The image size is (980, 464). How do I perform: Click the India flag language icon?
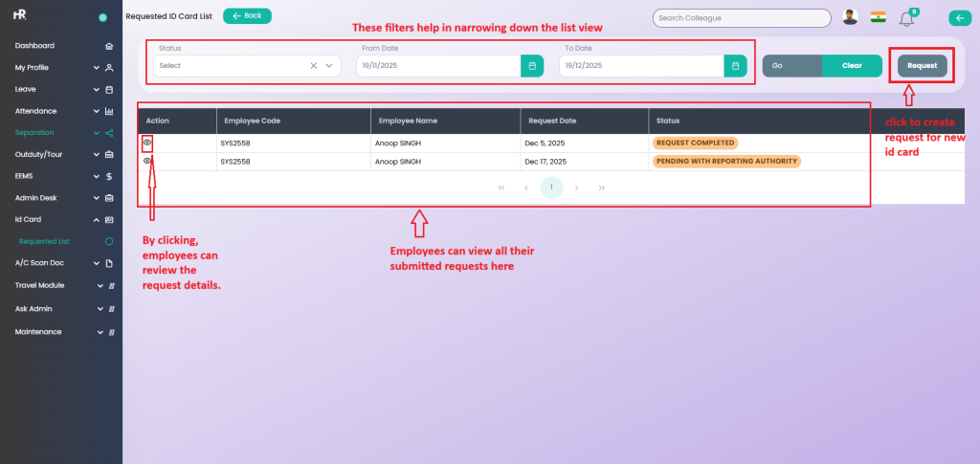point(878,17)
